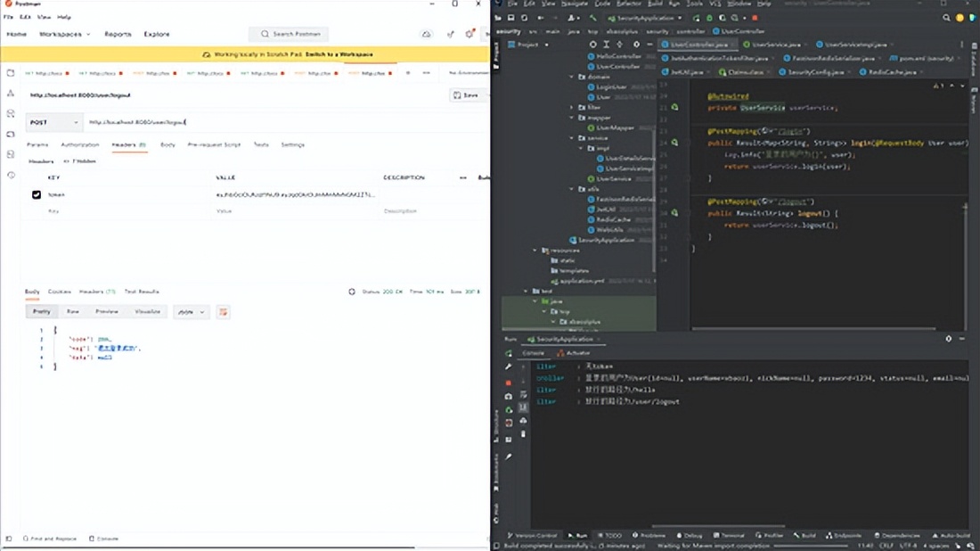Click the Maven import progress bar in status bar
980x551 pixels.
[811, 546]
